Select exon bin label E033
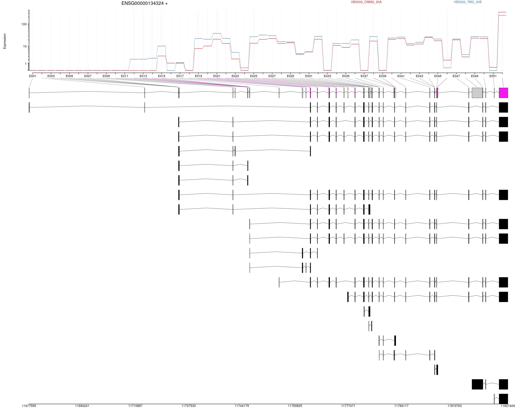Screen dimensions: 532x410 [327, 76]
